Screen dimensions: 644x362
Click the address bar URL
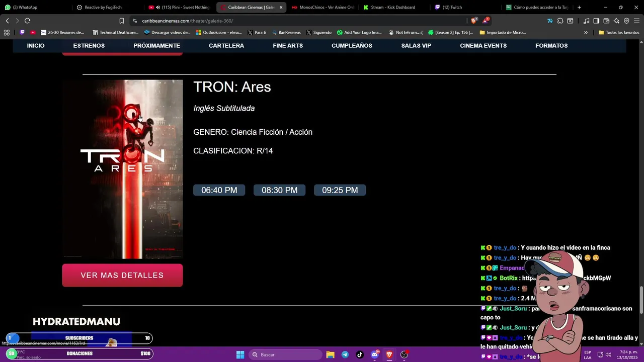(187, 21)
